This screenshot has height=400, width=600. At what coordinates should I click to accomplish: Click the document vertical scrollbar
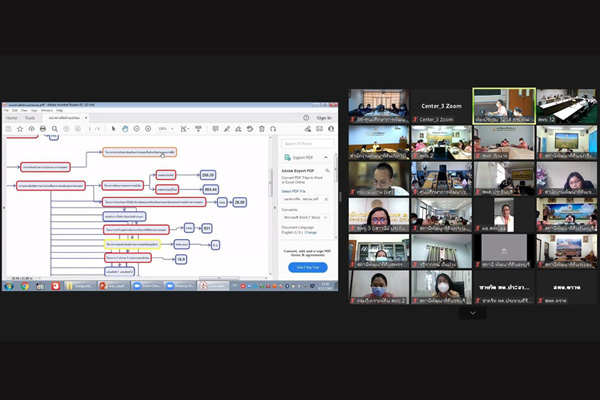click(x=271, y=184)
